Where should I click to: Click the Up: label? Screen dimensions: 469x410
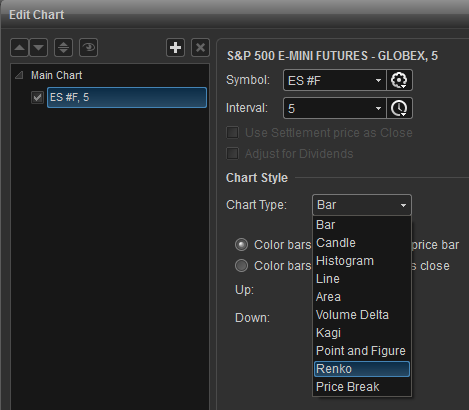pos(244,290)
